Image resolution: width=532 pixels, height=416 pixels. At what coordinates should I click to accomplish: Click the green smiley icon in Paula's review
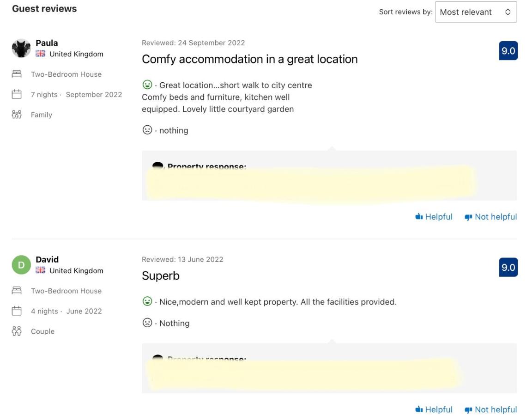tap(147, 85)
